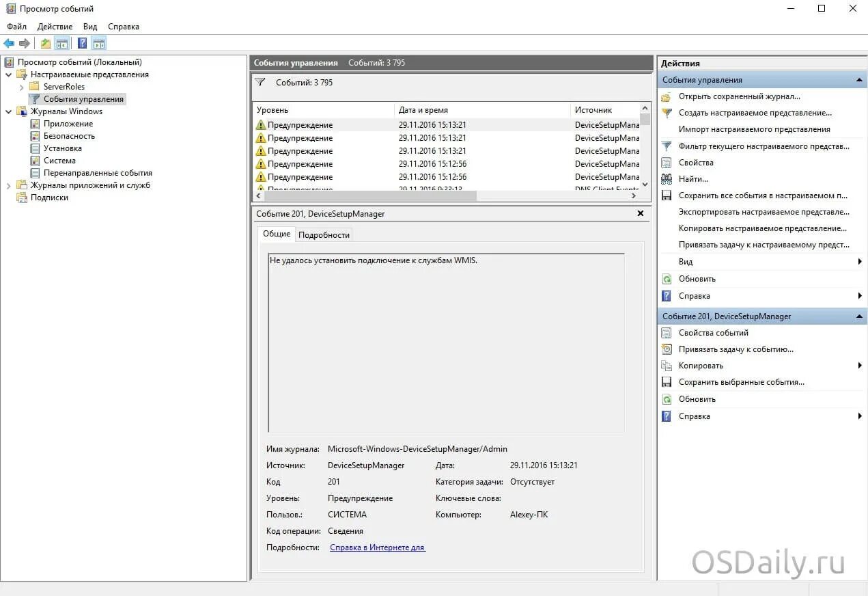Toggle the console tree toolbar icon

click(x=62, y=44)
